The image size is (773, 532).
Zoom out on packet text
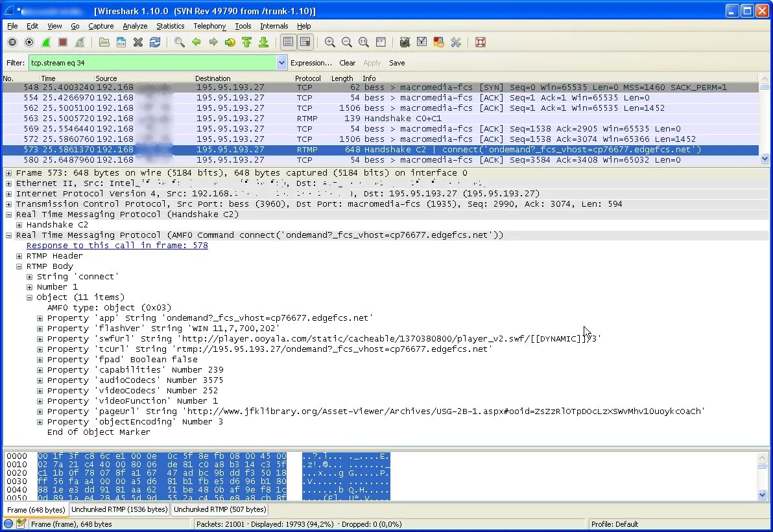[346, 42]
